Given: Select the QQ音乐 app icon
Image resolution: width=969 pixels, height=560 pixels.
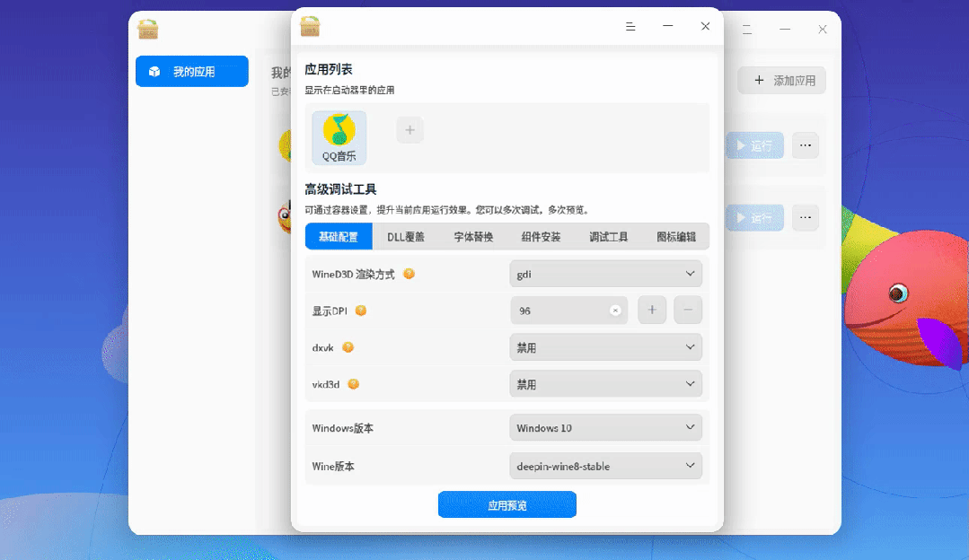Looking at the screenshot, I should tap(339, 137).
